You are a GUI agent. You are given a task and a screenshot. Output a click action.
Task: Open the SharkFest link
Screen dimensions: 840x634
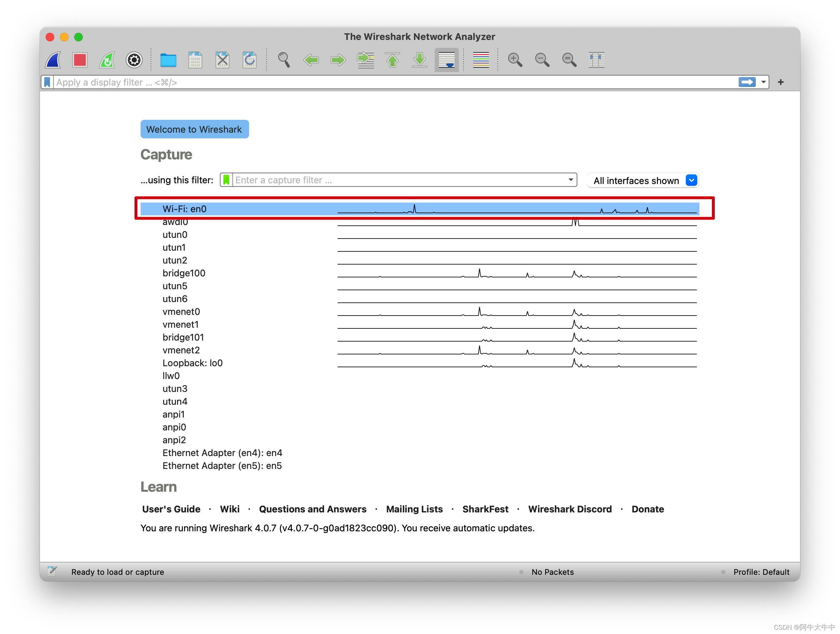(485, 510)
